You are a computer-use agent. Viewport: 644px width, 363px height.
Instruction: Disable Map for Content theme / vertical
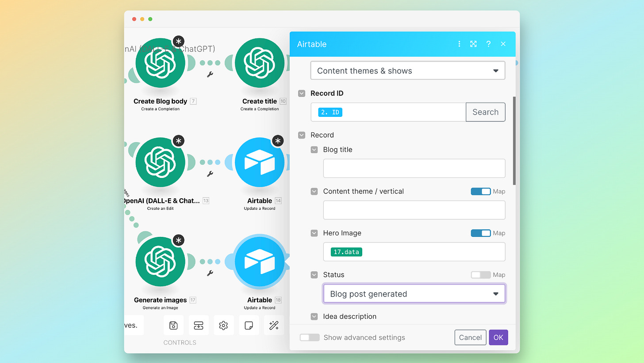(481, 191)
